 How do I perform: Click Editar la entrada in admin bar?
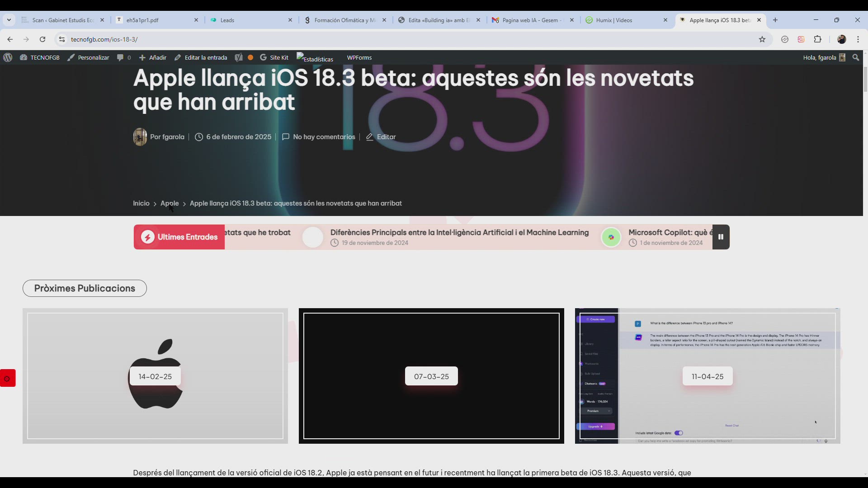coord(201,57)
